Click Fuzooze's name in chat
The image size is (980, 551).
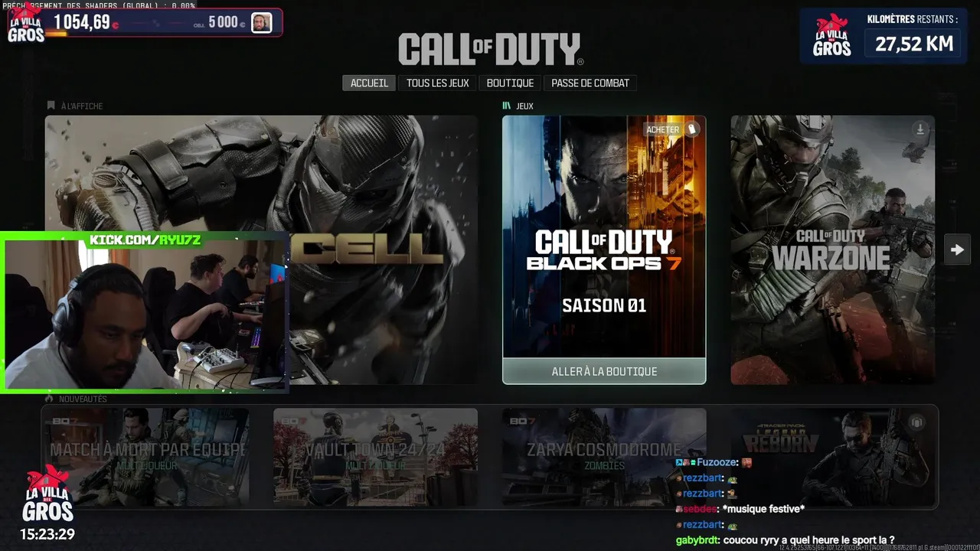coord(717,462)
